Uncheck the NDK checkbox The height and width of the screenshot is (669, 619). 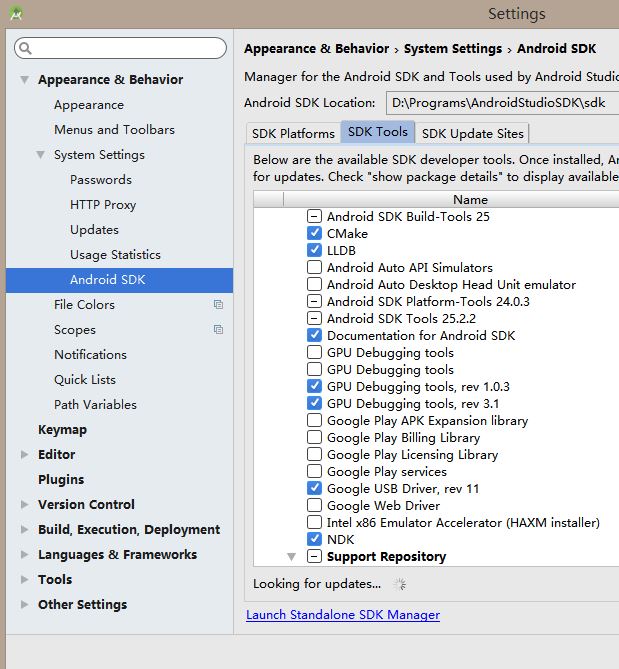[314, 539]
